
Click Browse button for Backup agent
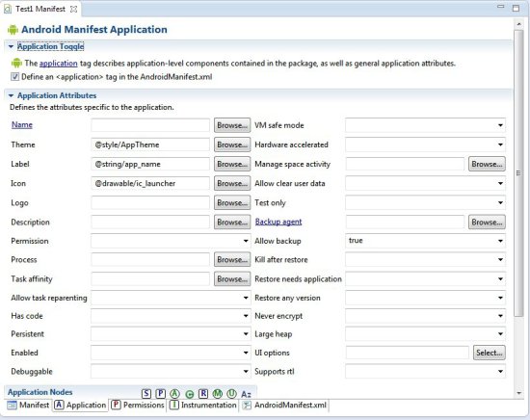(x=487, y=222)
